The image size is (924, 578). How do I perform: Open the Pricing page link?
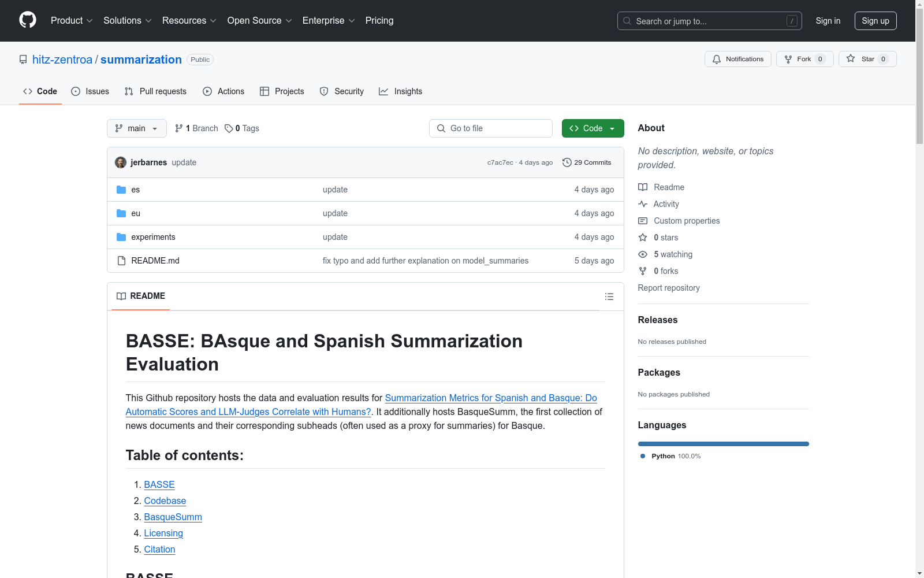point(379,21)
